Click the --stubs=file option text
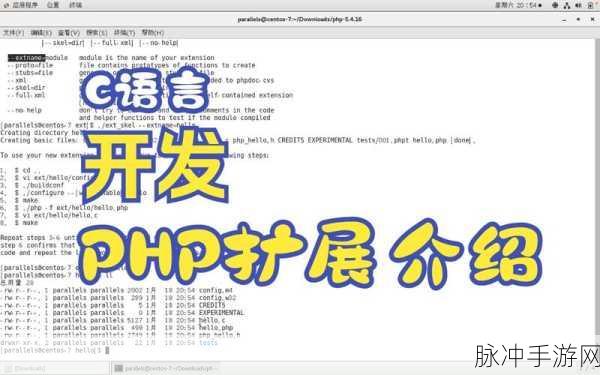Screen dimensions: 600x375 click(x=30, y=73)
